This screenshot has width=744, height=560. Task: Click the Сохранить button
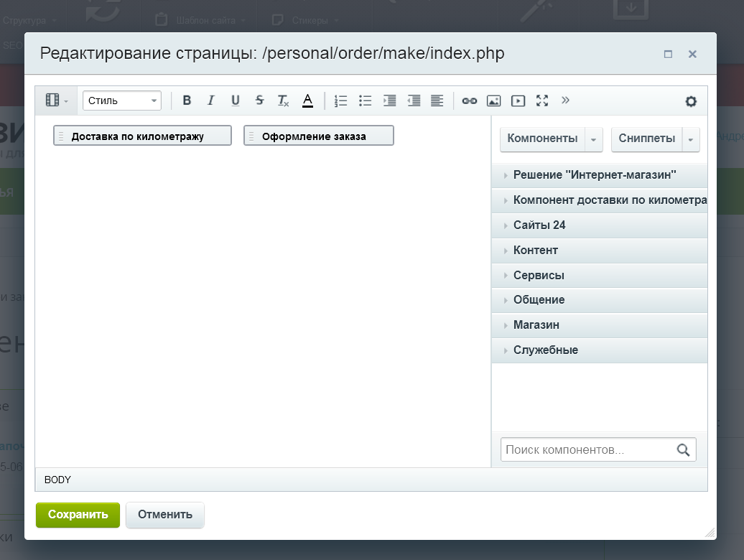click(78, 515)
